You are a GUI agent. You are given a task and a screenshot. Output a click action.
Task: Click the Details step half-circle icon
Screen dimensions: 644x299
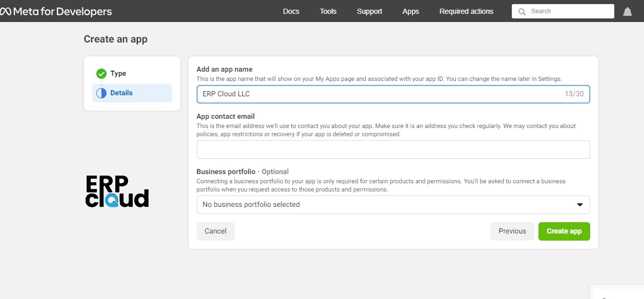coord(101,93)
